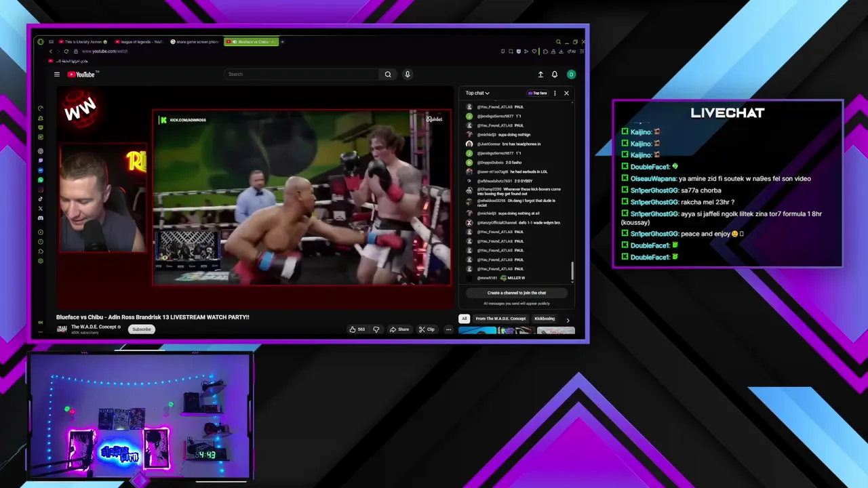Image resolution: width=868 pixels, height=488 pixels.
Task: Click the browser tab search magnifier
Action: (558, 42)
